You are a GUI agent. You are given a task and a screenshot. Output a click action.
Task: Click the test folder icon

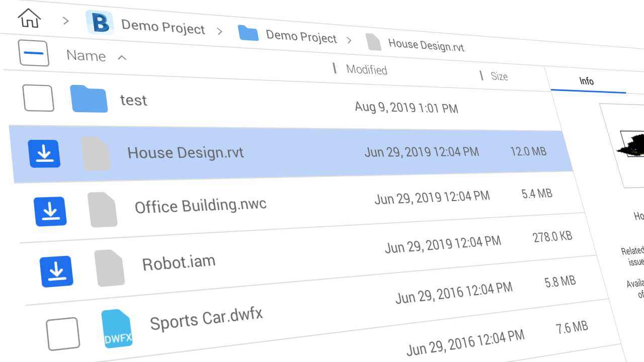(x=89, y=99)
